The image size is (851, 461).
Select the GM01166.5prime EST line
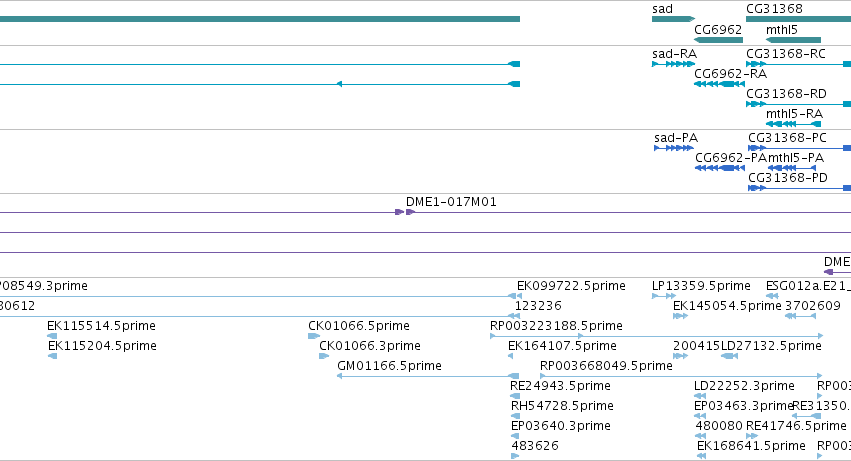coord(428,376)
